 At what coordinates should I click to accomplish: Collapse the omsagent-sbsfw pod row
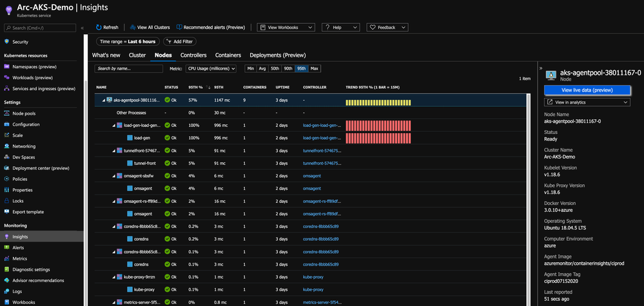coord(113,176)
